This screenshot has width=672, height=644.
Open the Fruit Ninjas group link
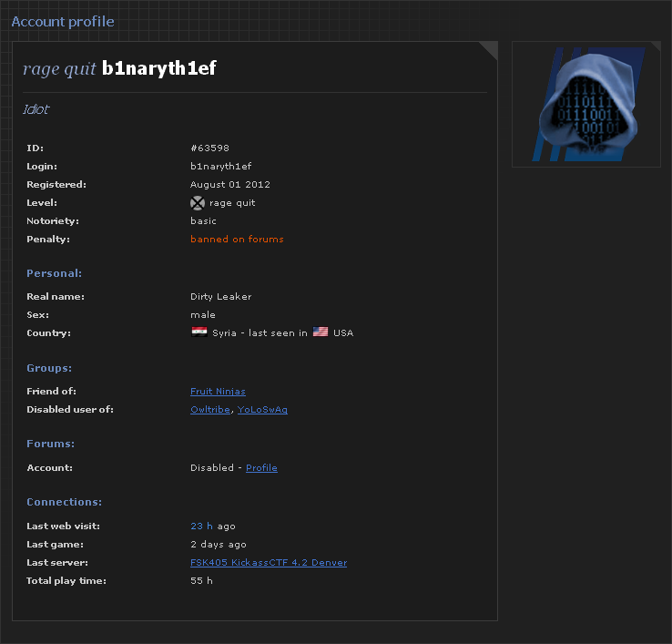218,392
